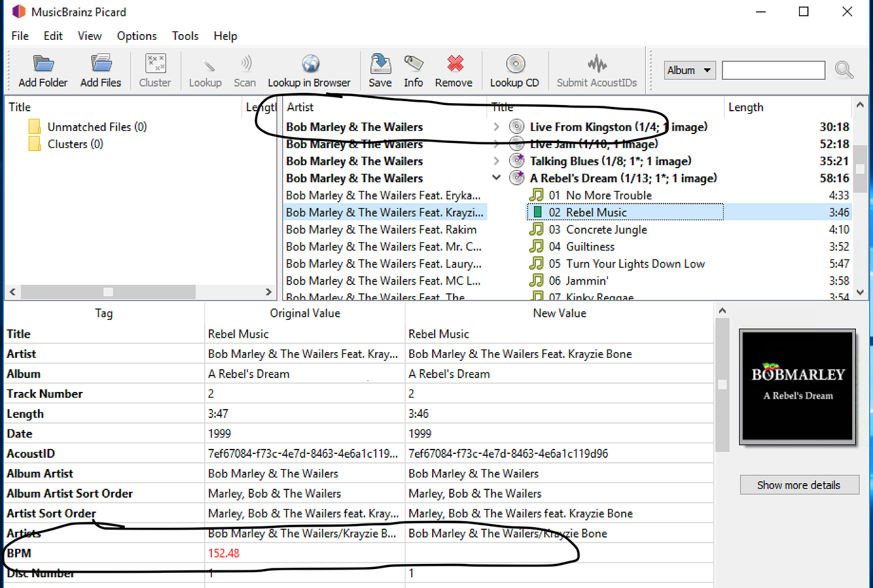Viewport: 873px width, 588px height.
Task: Expand the Live From Kingston album
Action: pos(496,127)
